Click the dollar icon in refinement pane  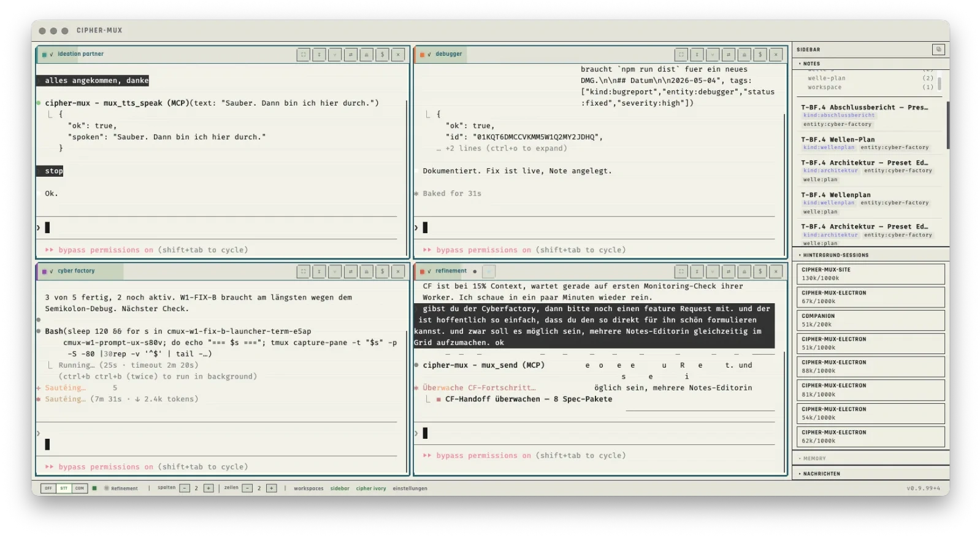(x=760, y=271)
